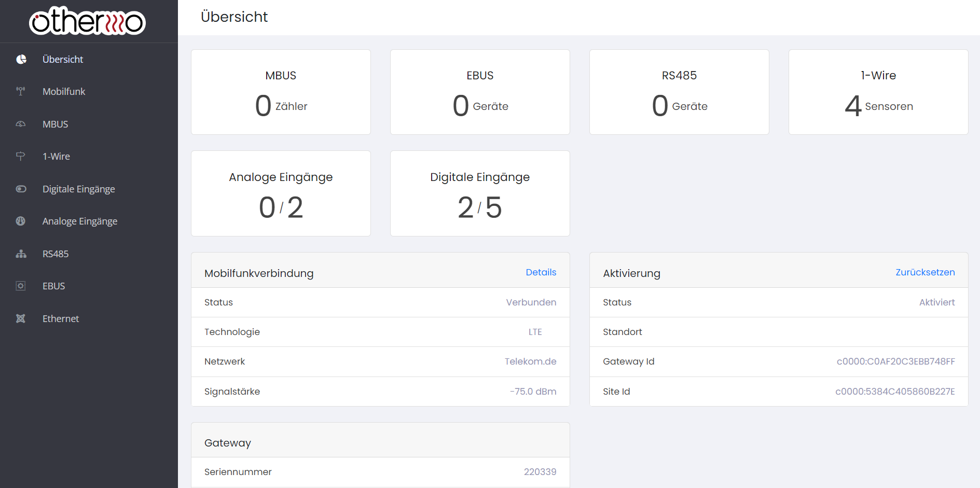This screenshot has height=488, width=980.
Task: Click the Site Id value
Action: (895, 392)
